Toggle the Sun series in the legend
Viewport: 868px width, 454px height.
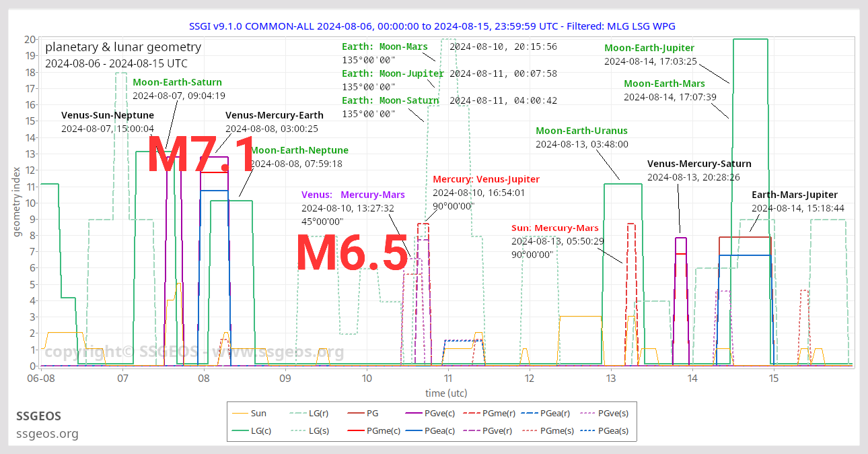[240, 413]
